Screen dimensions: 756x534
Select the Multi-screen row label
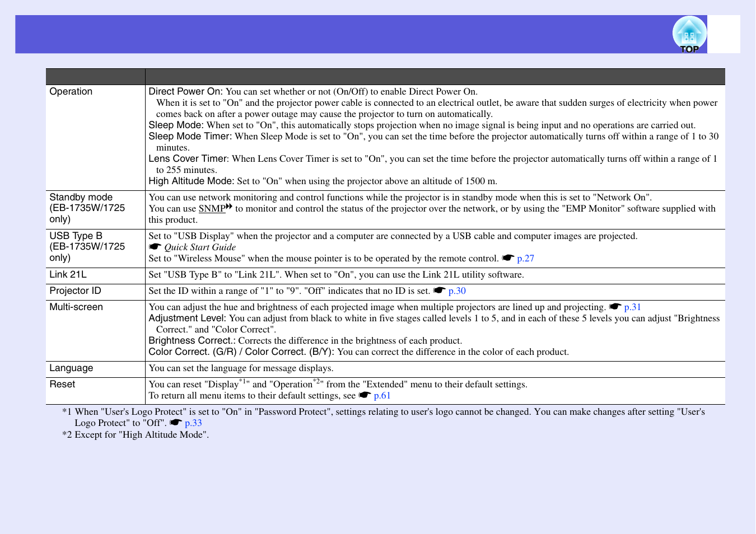coord(76,307)
